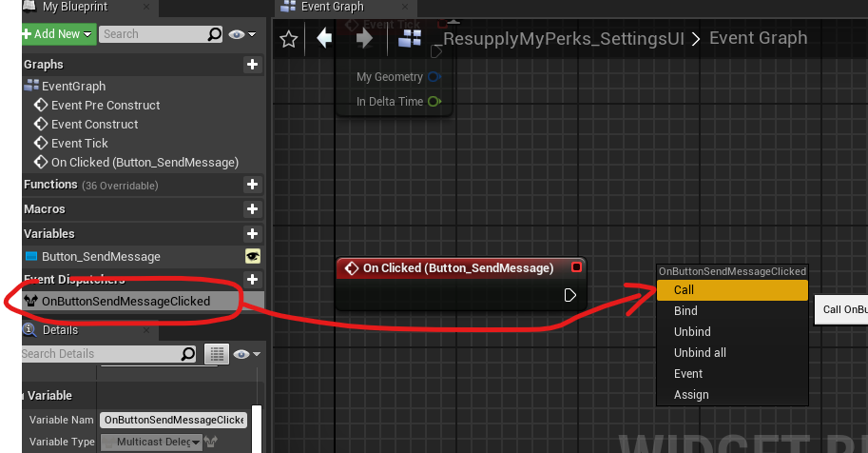Choose Bind from the dispatcher menu
868x453 pixels.
coord(732,311)
